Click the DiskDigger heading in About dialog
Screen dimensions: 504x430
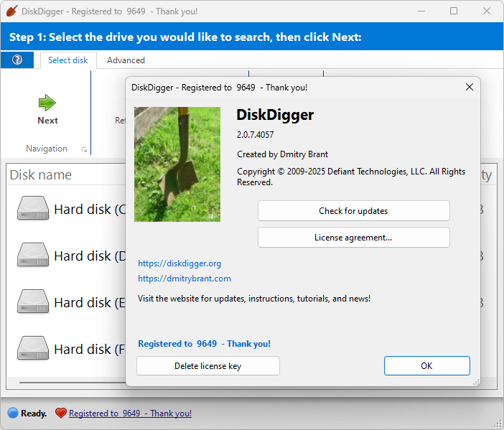tap(275, 115)
